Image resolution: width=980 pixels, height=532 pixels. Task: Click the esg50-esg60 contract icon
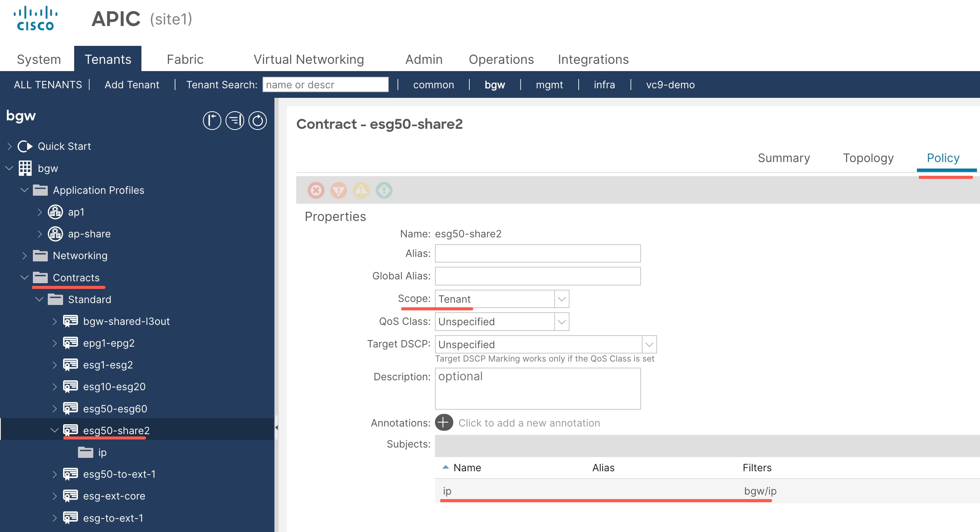pos(70,409)
